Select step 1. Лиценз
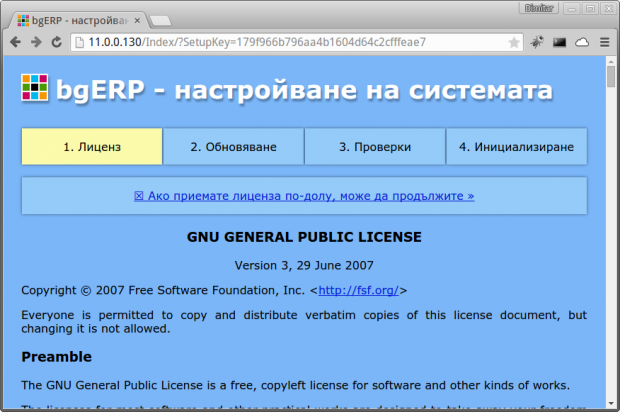 pyautogui.click(x=92, y=147)
